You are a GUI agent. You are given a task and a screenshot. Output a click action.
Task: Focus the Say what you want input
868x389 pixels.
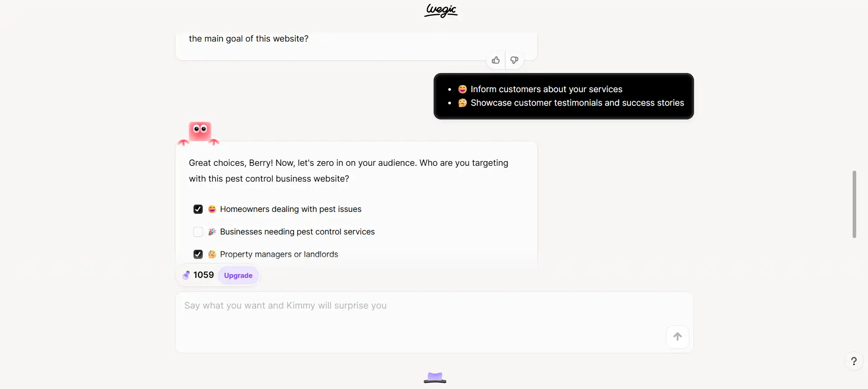[434, 322]
